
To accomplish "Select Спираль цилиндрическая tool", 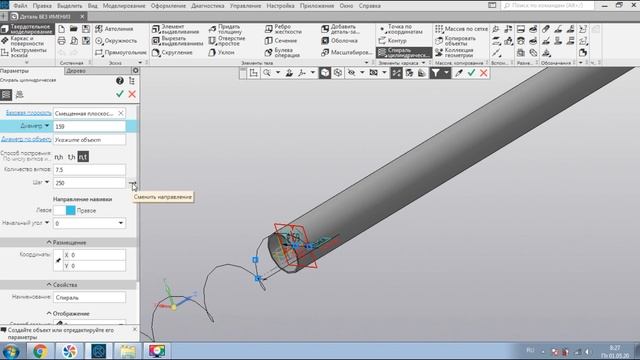I will pyautogui.click(x=403, y=53).
